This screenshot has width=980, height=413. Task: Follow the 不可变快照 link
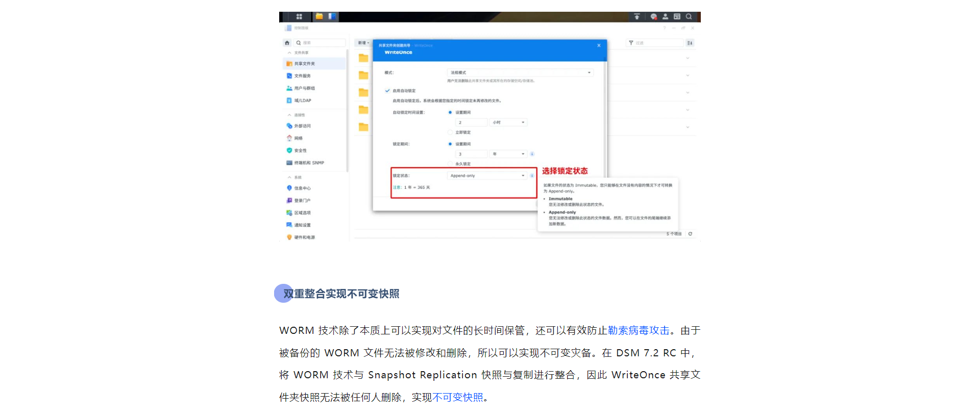[x=458, y=398]
